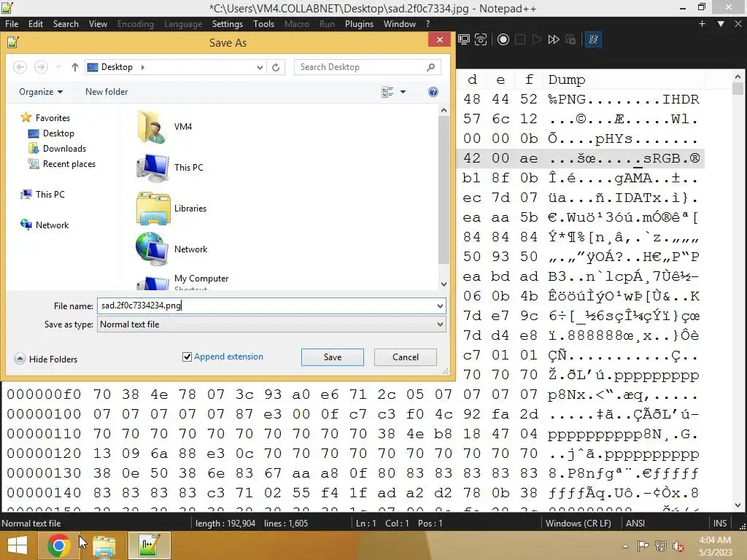Refresh the Desktop folder listing
The width and height of the screenshot is (747, 560).
tap(276, 67)
